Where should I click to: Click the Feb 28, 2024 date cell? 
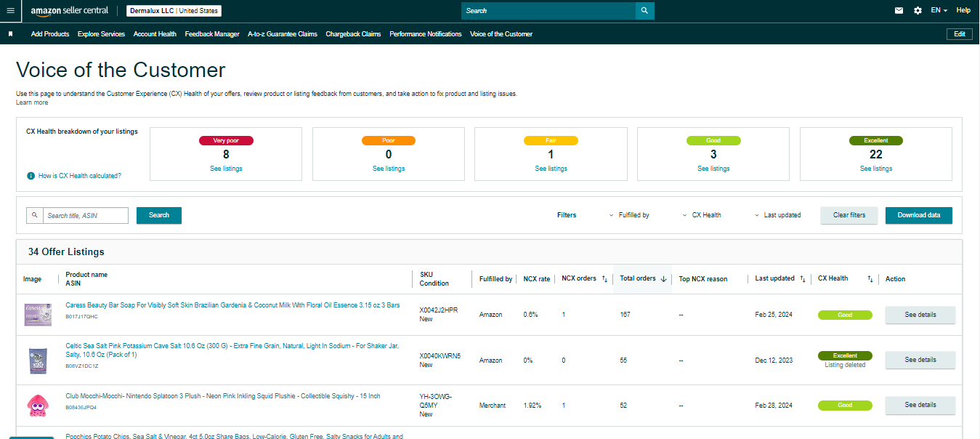point(774,406)
